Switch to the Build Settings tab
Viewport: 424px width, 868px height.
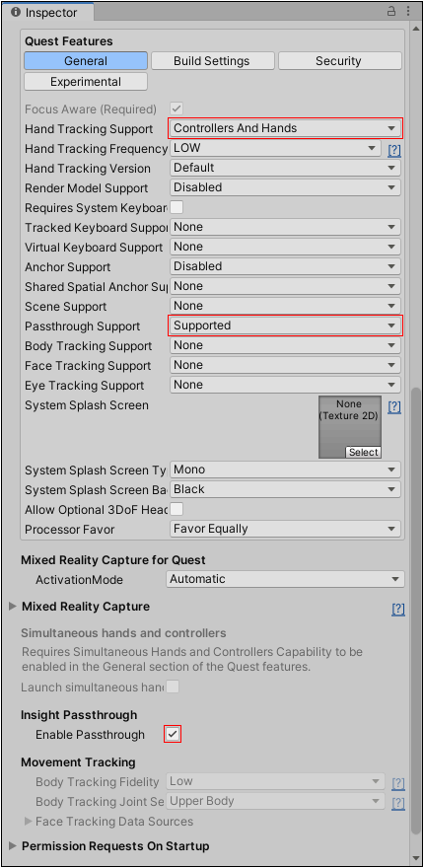[213, 61]
